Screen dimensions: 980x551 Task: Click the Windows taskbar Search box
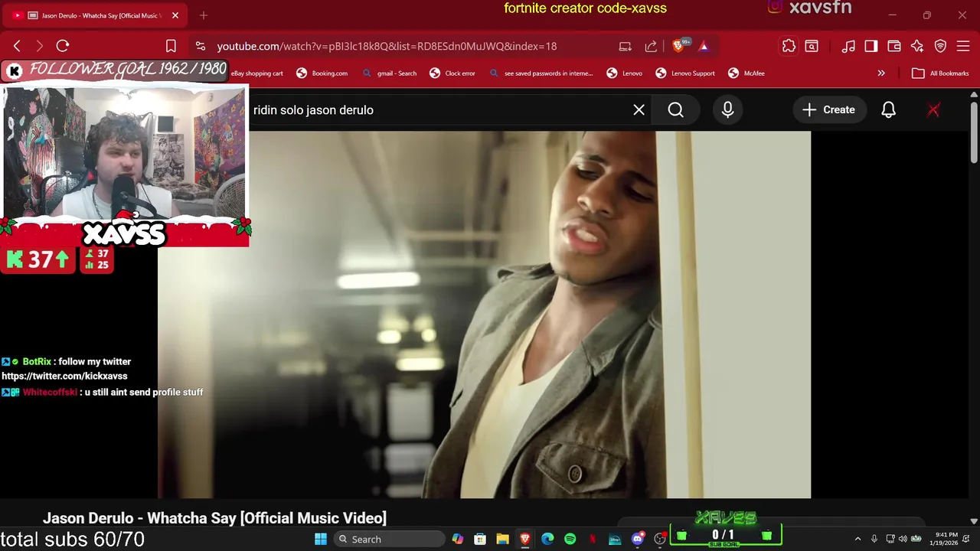pyautogui.click(x=390, y=539)
